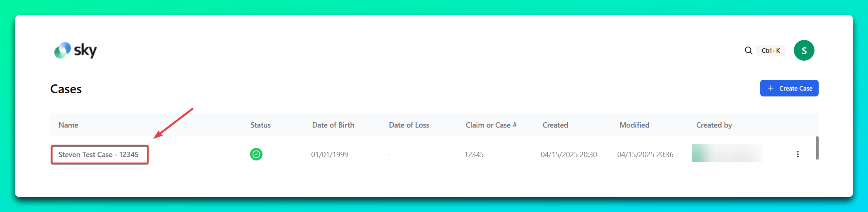This screenshot has width=868, height=212.
Task: Sort by the Name column header
Action: click(68, 125)
